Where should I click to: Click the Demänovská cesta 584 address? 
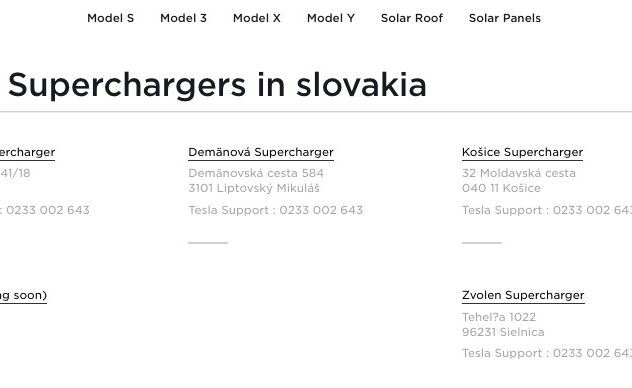tap(256, 173)
